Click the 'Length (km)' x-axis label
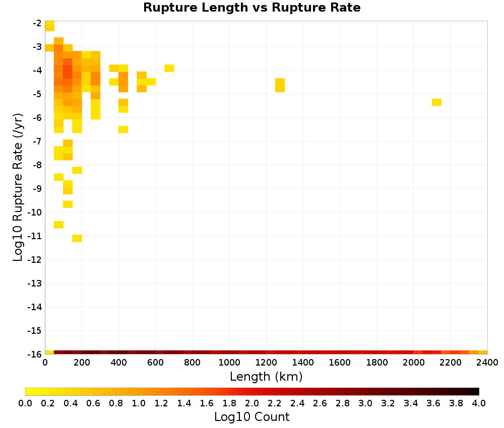 pyautogui.click(x=266, y=376)
